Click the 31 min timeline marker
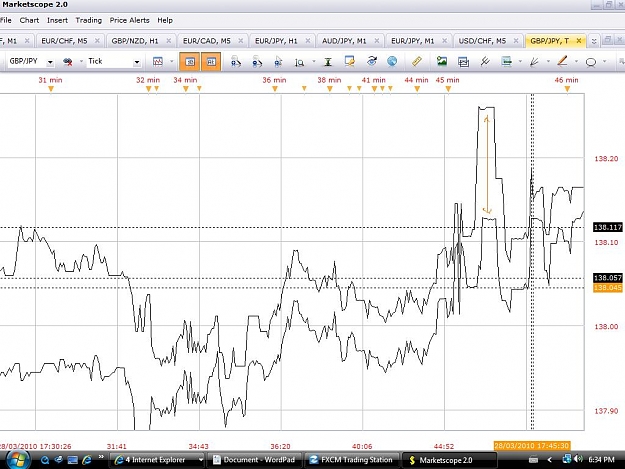 click(x=51, y=88)
